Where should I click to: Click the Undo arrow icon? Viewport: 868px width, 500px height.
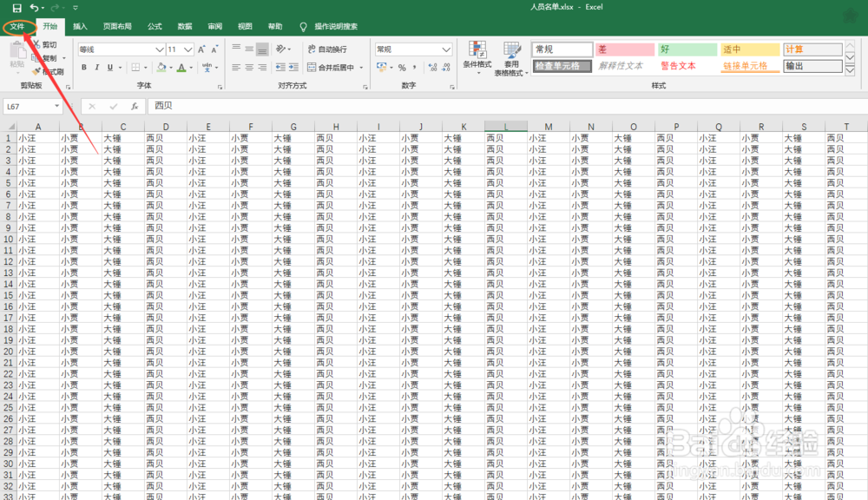pos(34,8)
